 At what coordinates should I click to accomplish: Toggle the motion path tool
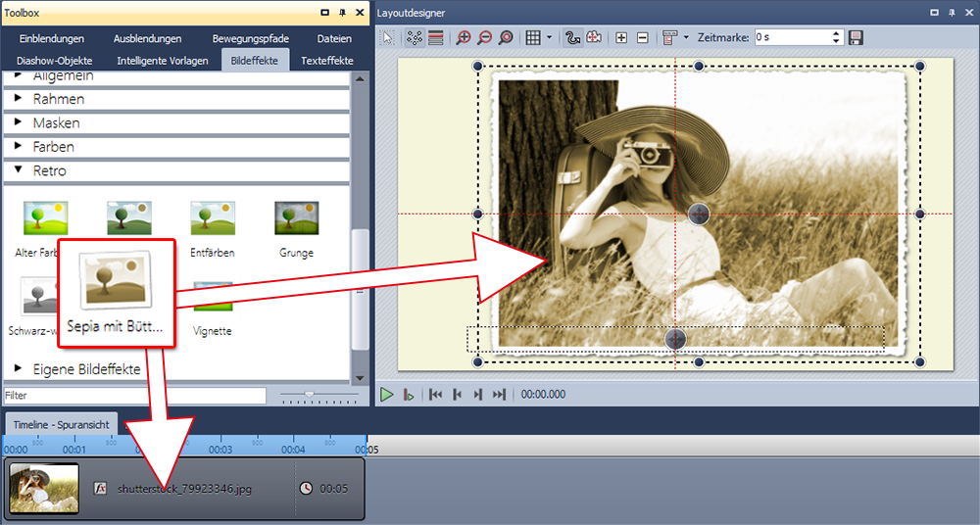[574, 37]
